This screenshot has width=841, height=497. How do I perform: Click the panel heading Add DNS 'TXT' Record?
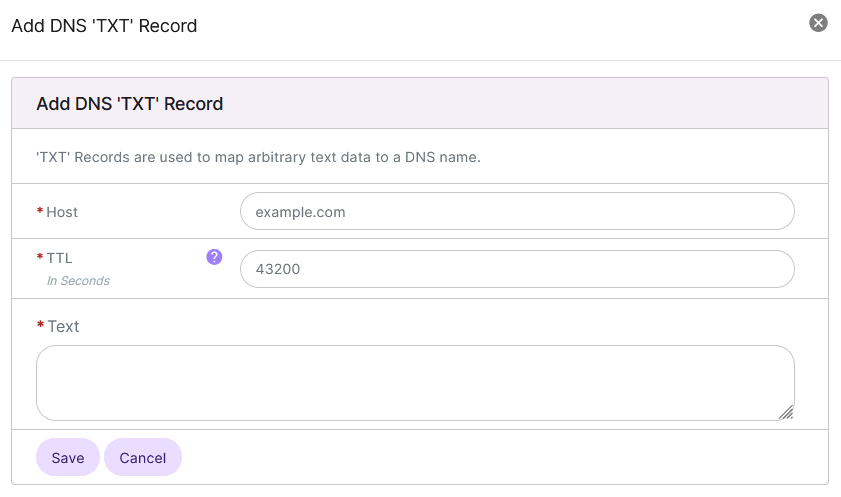[129, 103]
